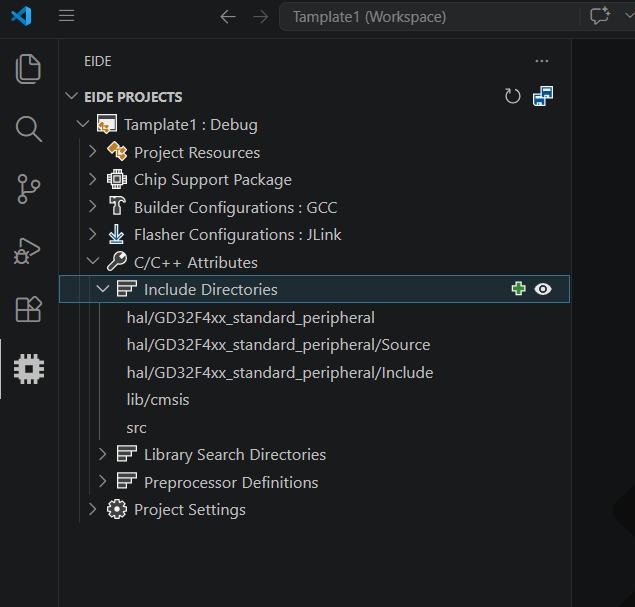Screen dimensions: 635x607
Task: Expand Preprocessor Definitions node
Action: [102, 482]
